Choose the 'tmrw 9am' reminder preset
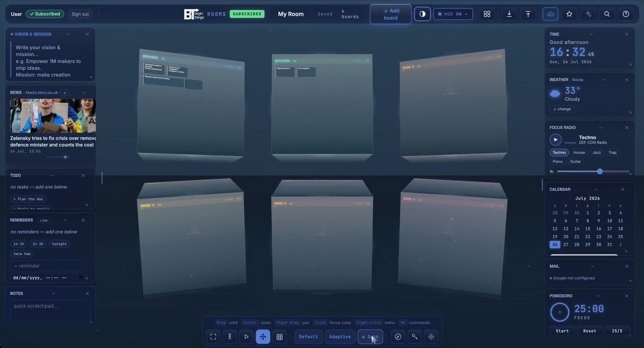 (22, 254)
